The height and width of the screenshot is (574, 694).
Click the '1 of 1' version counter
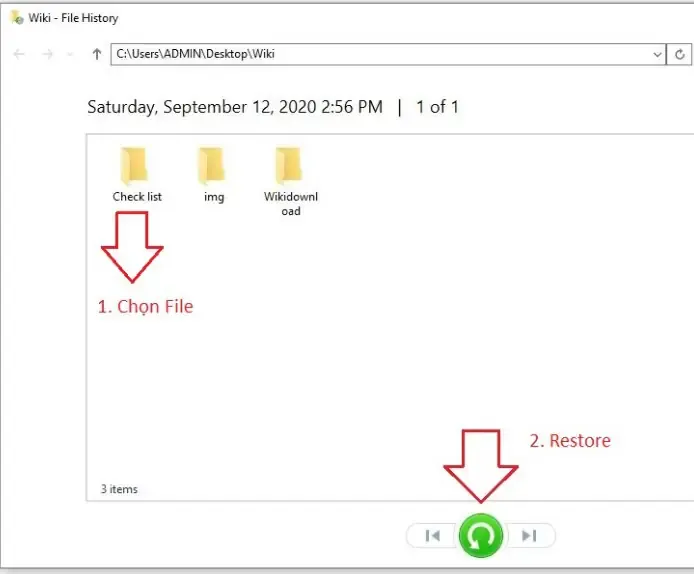click(437, 107)
